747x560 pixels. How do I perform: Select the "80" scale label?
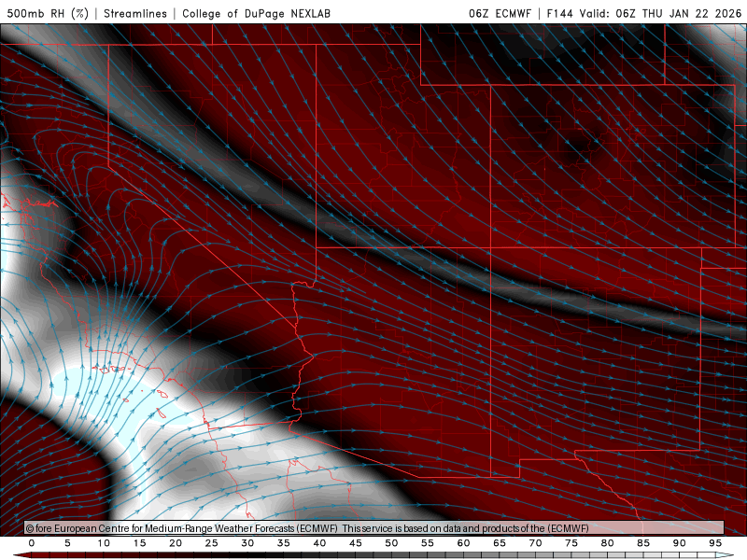pyautogui.click(x=607, y=543)
